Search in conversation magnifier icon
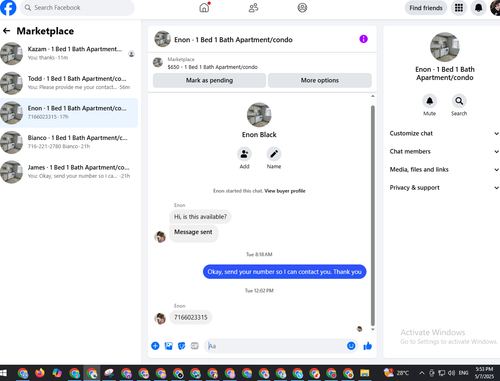The height and width of the screenshot is (381, 500). (459, 101)
